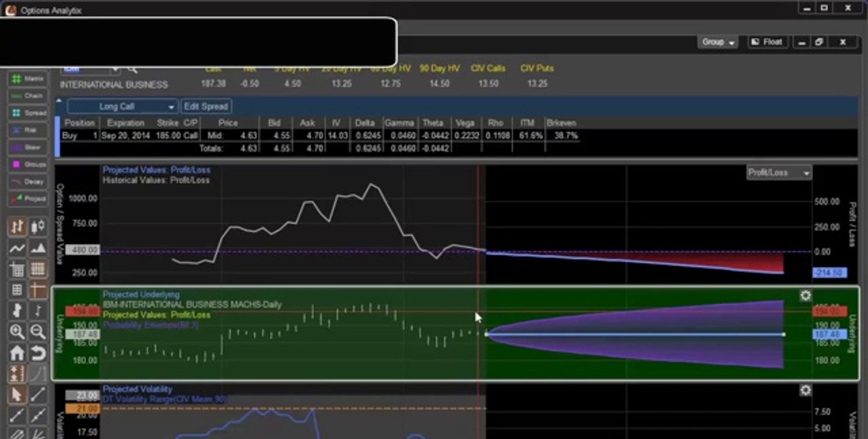Open the Decay view from the sidebar
This screenshot has height=439, width=868.
[x=27, y=181]
